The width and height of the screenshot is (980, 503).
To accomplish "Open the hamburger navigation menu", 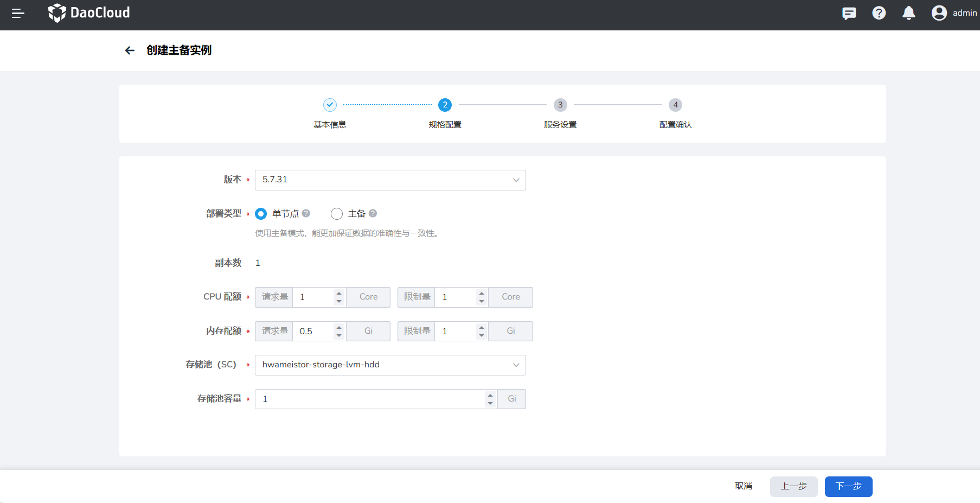I will coord(18,14).
